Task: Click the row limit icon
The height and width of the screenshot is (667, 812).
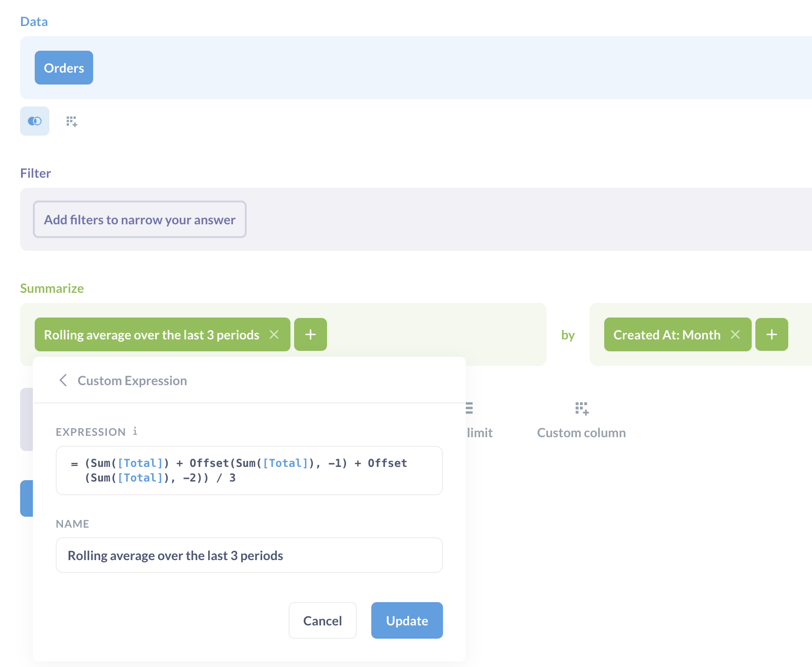Action: (469, 408)
